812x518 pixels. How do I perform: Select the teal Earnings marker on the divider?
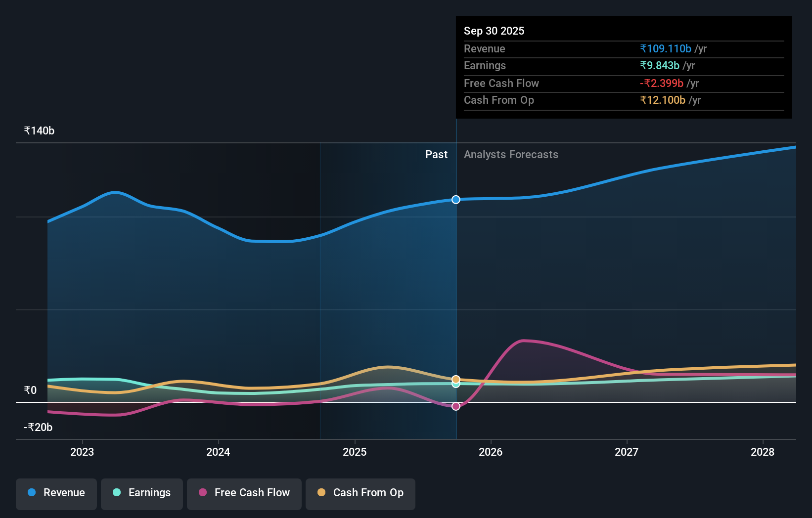pyautogui.click(x=455, y=385)
